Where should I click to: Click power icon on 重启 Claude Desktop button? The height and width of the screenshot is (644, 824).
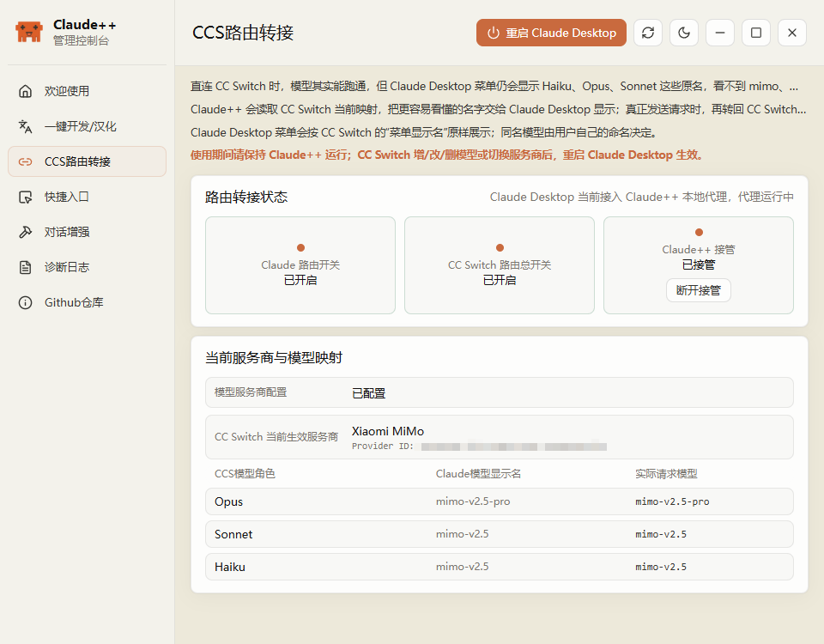(493, 33)
